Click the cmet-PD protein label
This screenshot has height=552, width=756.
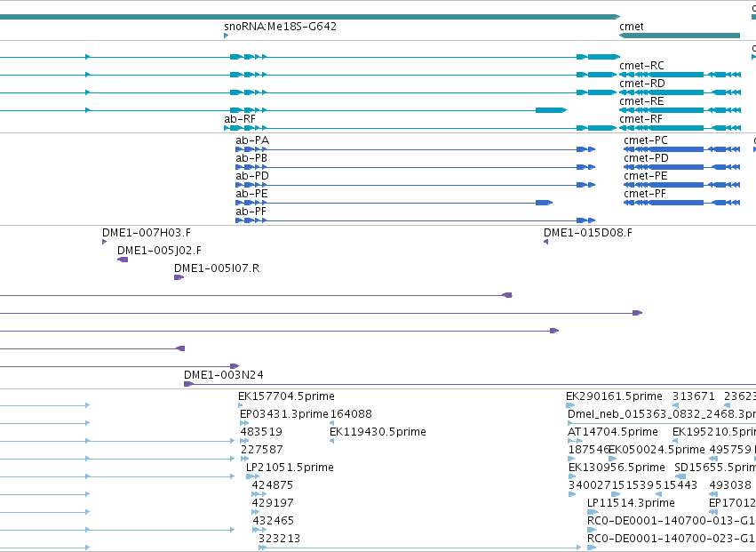646,158
